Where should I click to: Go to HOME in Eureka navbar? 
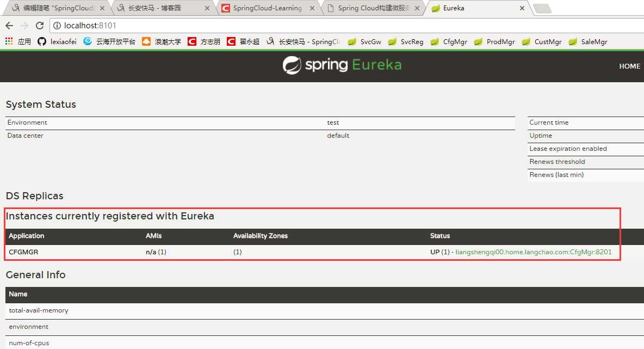coord(629,66)
